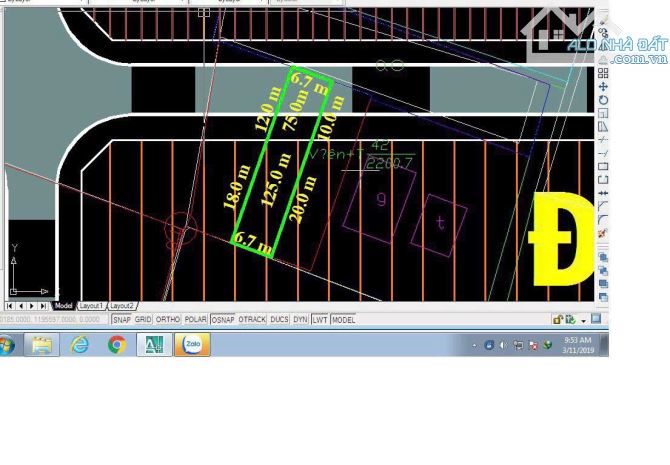Click the POLAR tracking button
This screenshot has height=465, width=670.
click(195, 320)
